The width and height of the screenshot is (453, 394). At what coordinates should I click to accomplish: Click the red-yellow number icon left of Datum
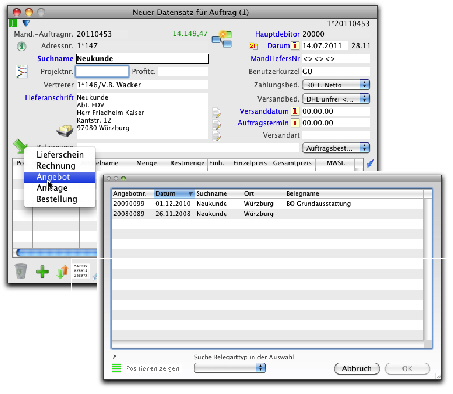pyautogui.click(x=253, y=46)
